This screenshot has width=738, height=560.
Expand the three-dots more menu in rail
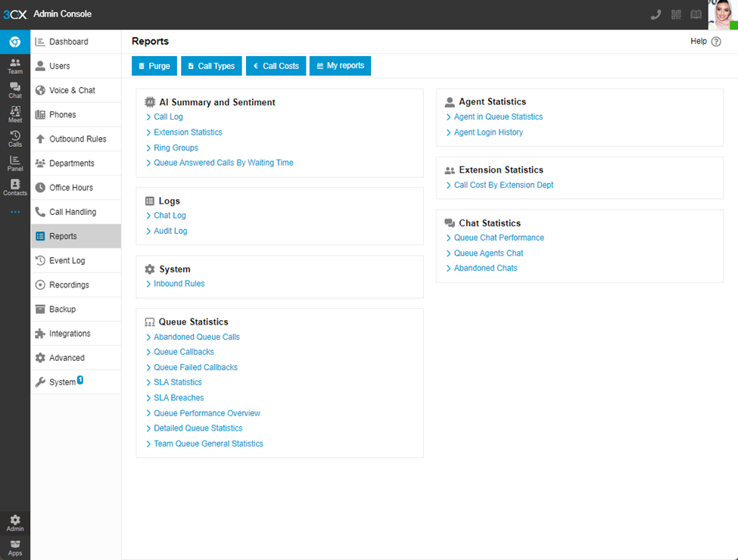[15, 212]
